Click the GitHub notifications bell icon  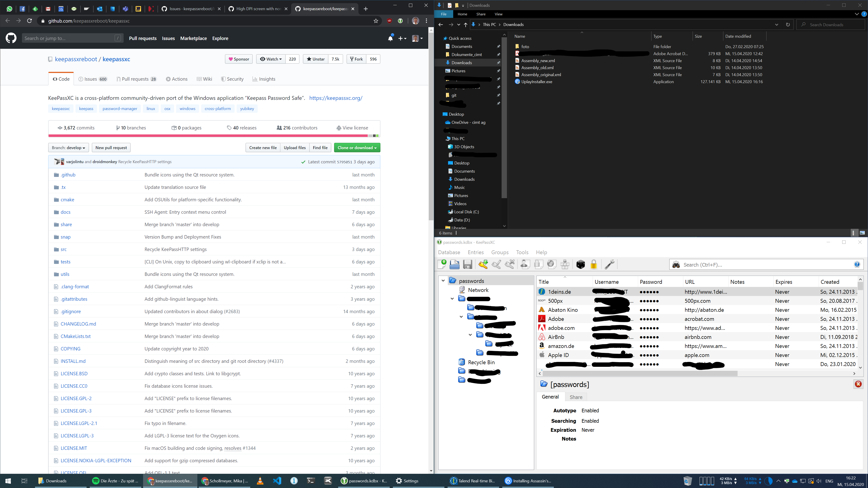pos(390,38)
